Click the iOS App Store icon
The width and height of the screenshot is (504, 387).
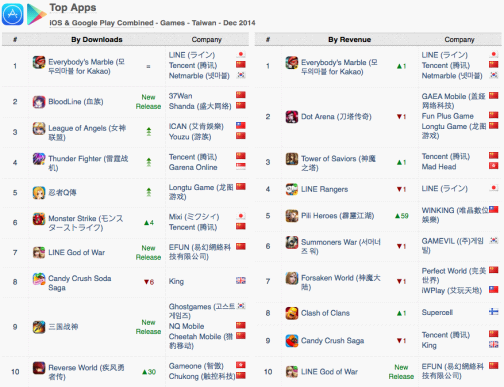13,14
